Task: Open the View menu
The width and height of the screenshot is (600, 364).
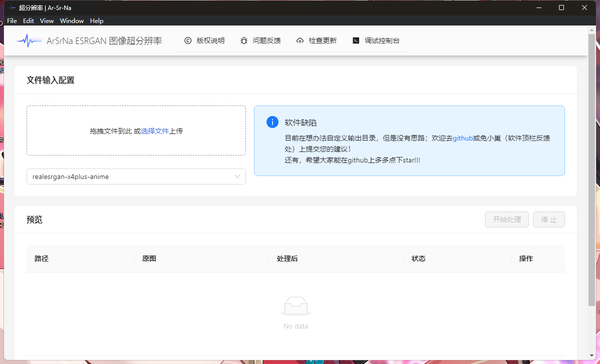Action: coord(46,21)
